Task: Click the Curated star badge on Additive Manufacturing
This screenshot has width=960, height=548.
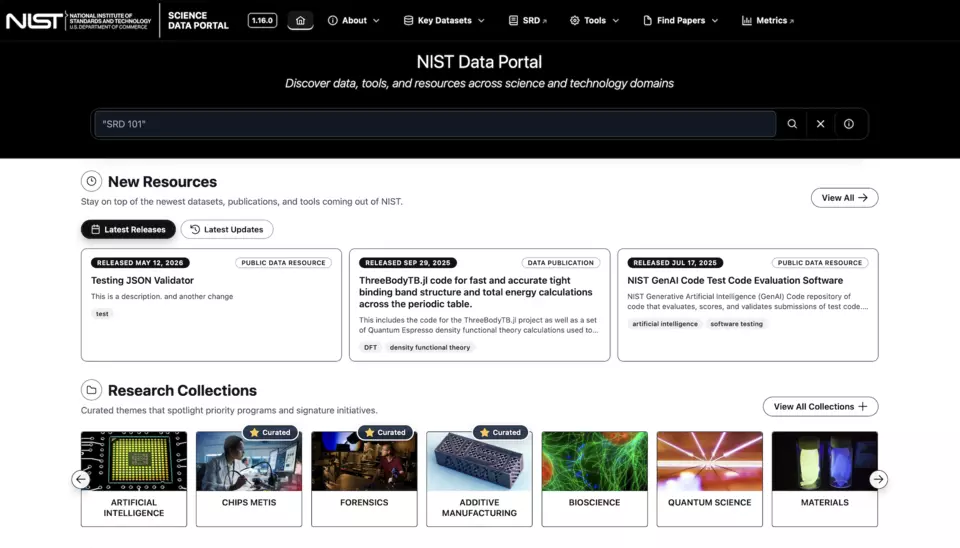Action: (x=500, y=432)
